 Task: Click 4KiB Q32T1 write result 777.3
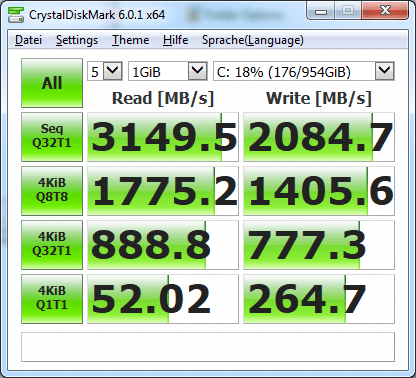319,245
